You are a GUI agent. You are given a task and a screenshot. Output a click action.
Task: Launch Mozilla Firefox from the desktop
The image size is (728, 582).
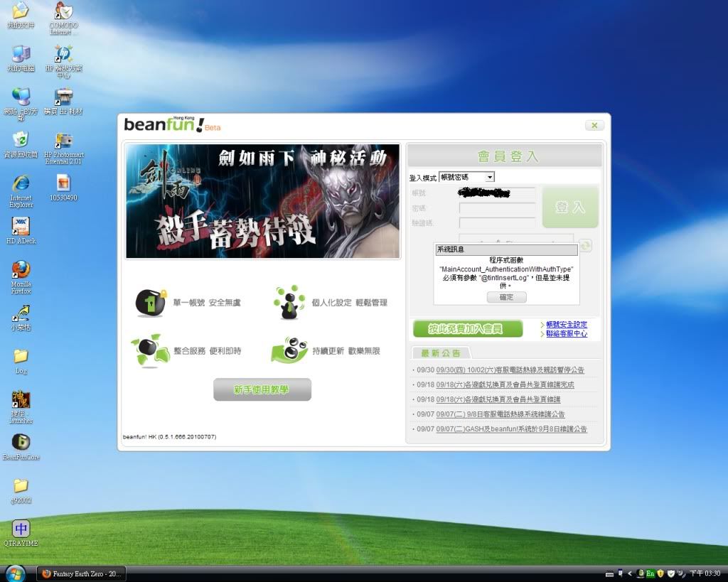tap(21, 278)
